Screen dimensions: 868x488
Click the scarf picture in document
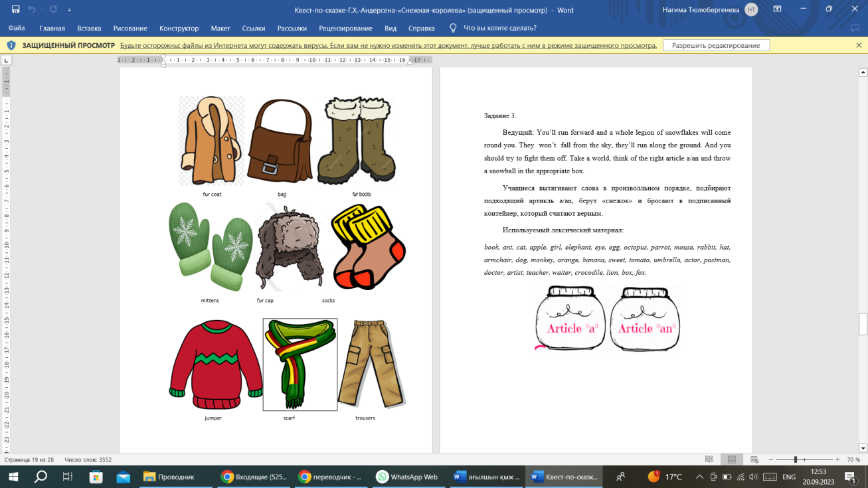pos(300,365)
